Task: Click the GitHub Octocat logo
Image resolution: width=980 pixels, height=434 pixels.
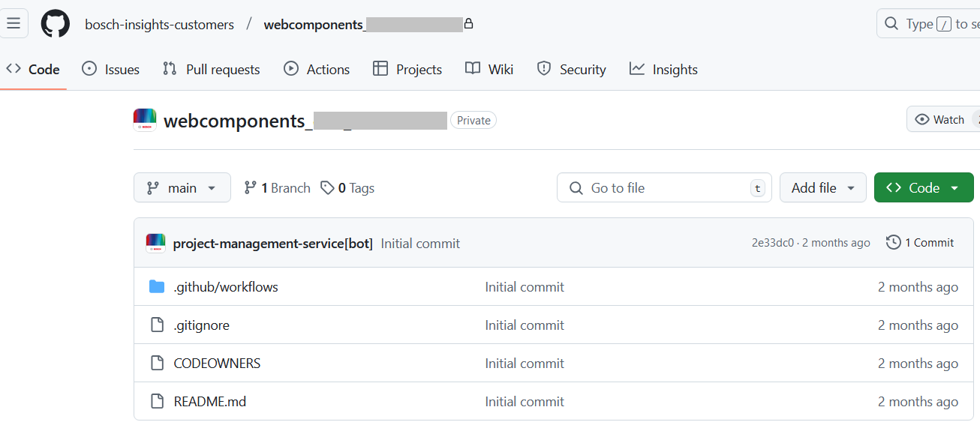Action: 56,24
